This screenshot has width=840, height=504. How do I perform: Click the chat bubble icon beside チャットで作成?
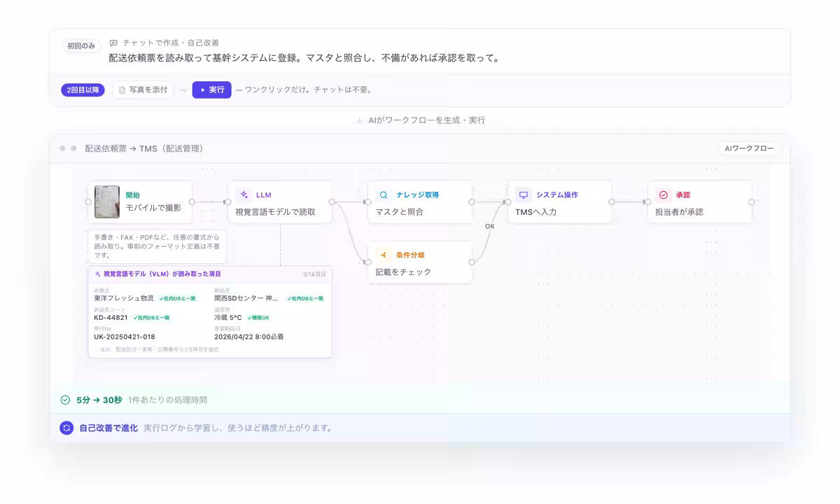113,43
